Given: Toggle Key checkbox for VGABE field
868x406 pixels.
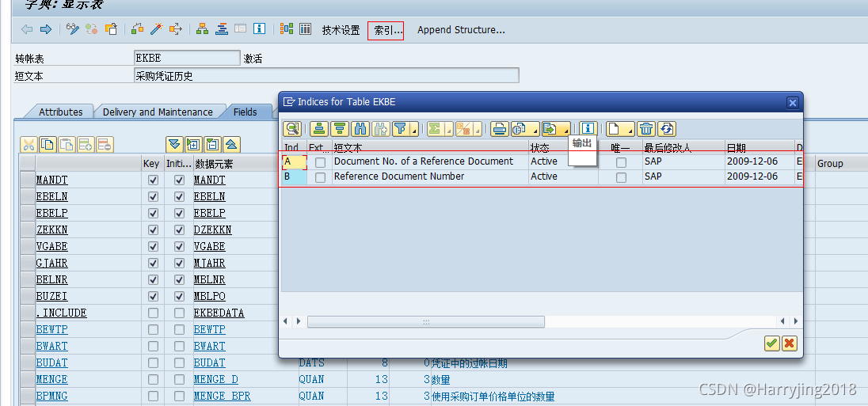Looking at the screenshot, I should coord(154,247).
